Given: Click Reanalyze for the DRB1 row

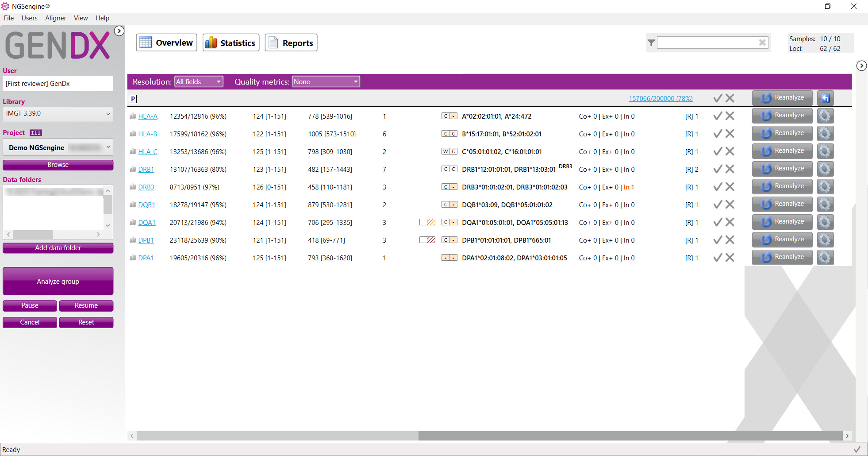Looking at the screenshot, I should point(782,169).
